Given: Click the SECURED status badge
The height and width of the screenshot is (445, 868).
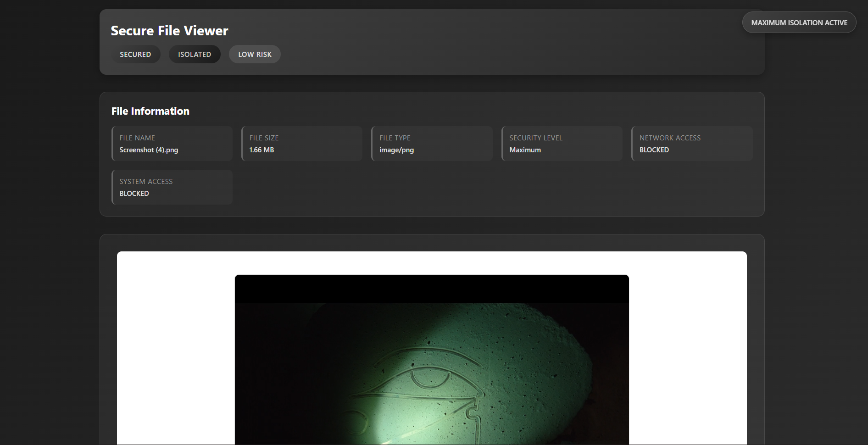Looking at the screenshot, I should (135, 54).
